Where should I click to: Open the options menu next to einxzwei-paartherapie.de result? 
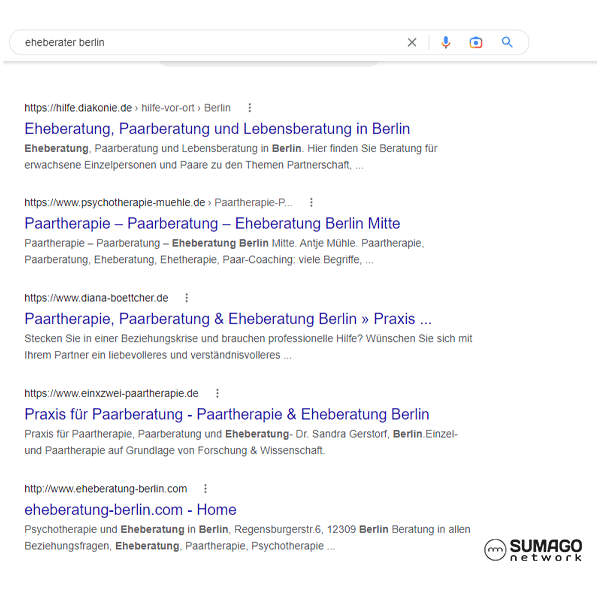tap(217, 393)
